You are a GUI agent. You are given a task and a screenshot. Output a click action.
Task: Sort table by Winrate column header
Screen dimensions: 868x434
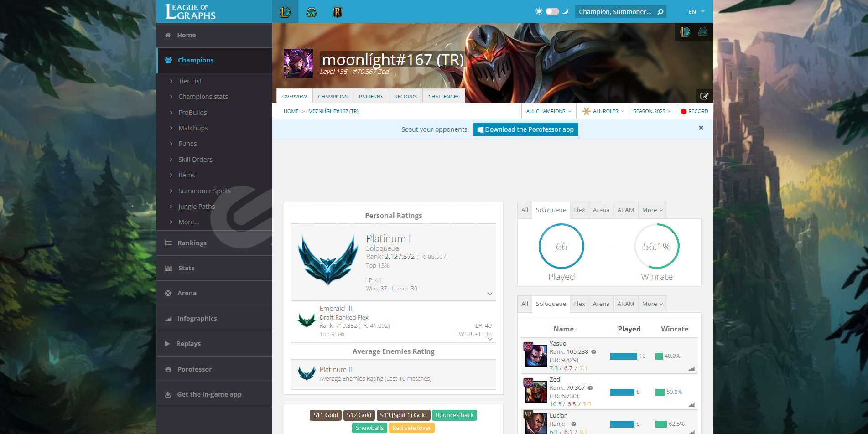(675, 329)
